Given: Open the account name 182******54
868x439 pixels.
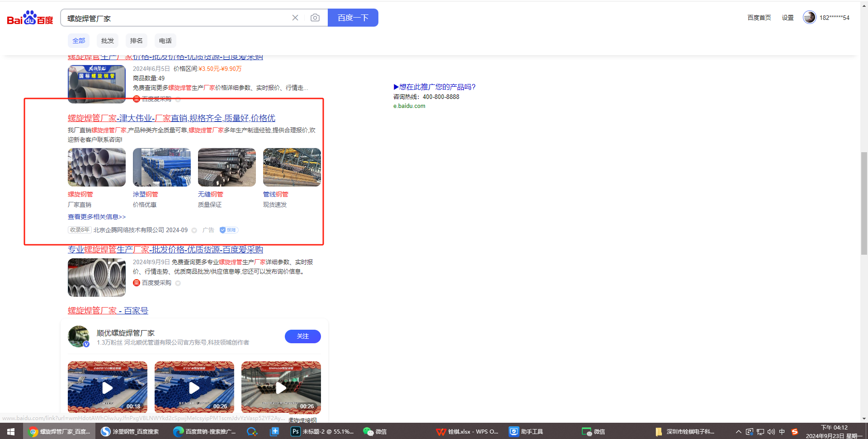Looking at the screenshot, I should point(835,18).
